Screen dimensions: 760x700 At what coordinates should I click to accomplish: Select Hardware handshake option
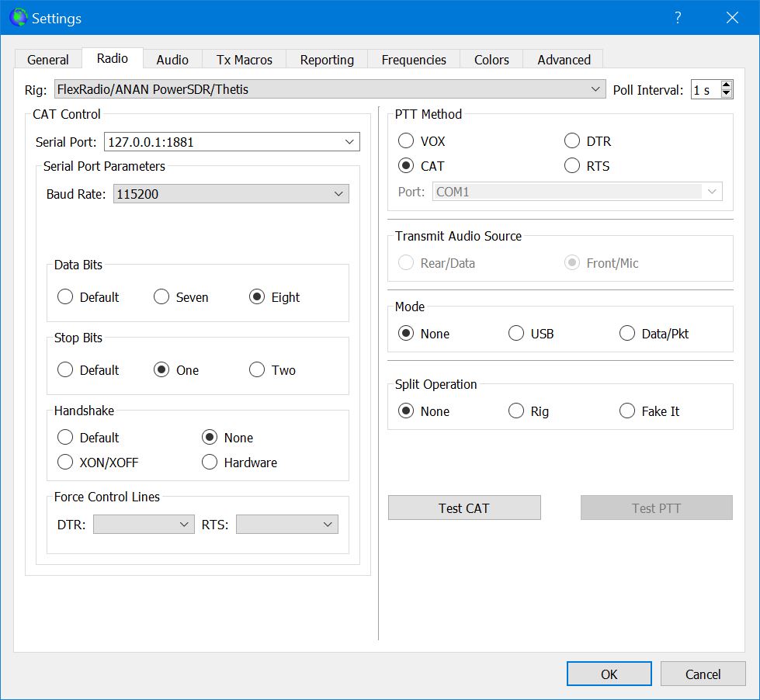tap(210, 463)
